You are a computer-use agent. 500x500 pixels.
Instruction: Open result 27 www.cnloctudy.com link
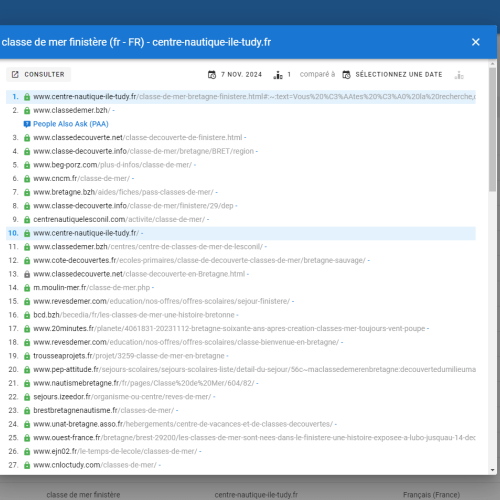point(95,465)
